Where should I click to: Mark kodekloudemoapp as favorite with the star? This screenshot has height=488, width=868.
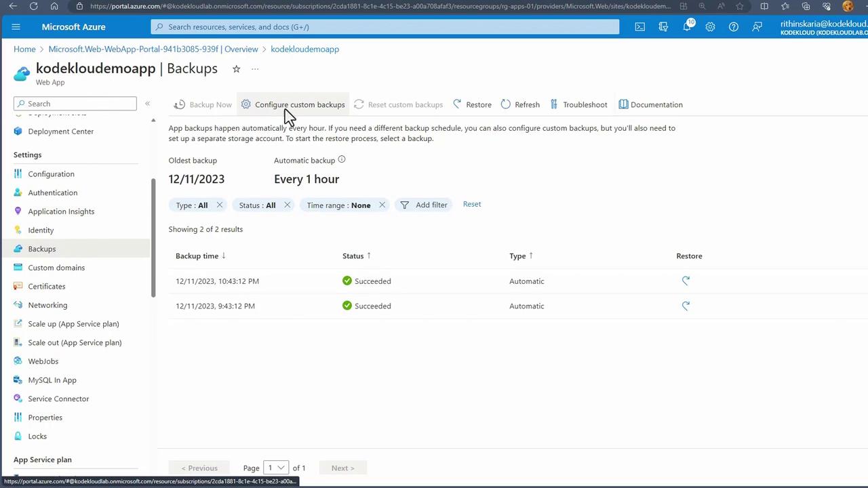236,69
